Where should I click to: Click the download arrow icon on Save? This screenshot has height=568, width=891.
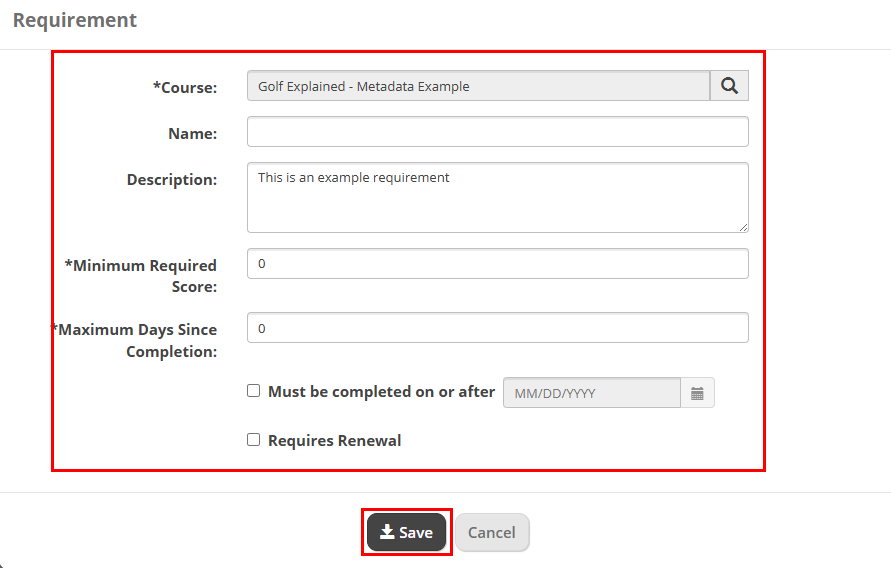click(x=388, y=532)
